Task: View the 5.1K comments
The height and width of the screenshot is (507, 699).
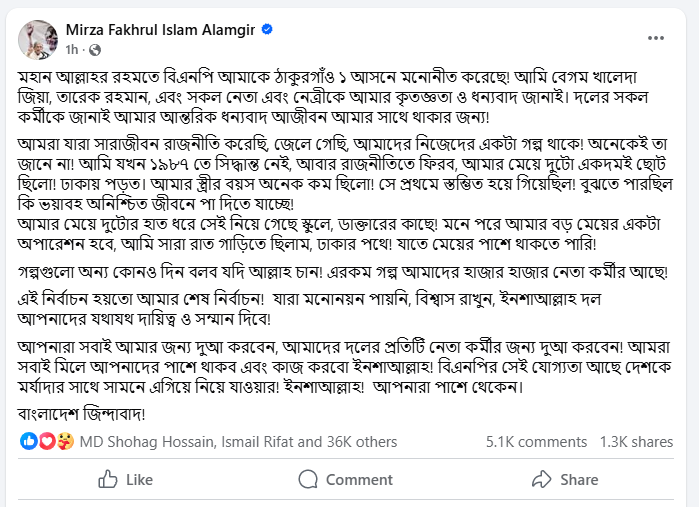Action: pyautogui.click(x=536, y=441)
